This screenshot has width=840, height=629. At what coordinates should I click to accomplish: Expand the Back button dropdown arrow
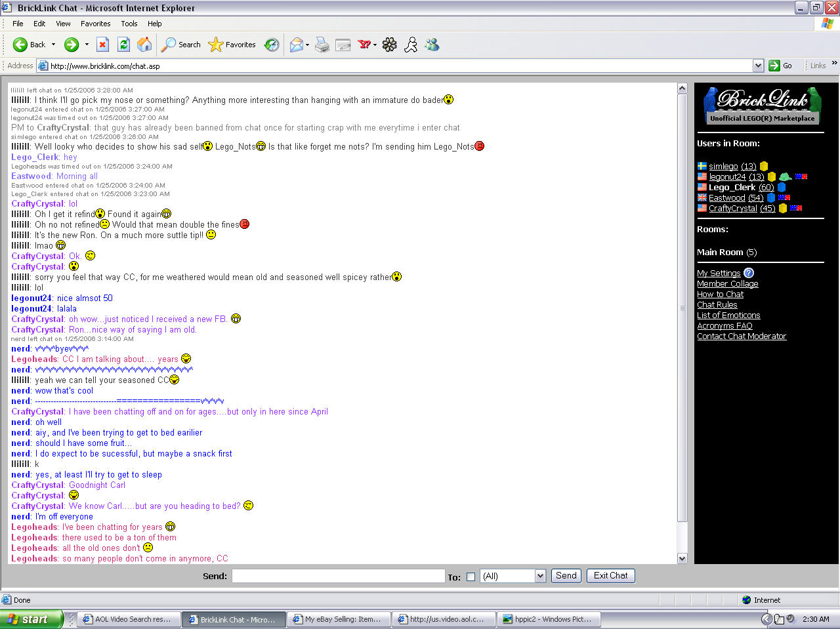tap(54, 45)
